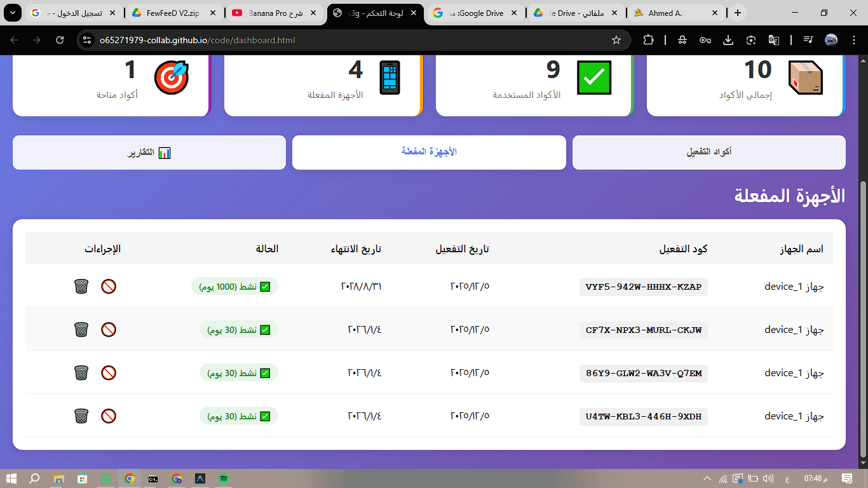Open the password manager key icon
Image resolution: width=868 pixels, height=488 pixels.
pyautogui.click(x=705, y=40)
